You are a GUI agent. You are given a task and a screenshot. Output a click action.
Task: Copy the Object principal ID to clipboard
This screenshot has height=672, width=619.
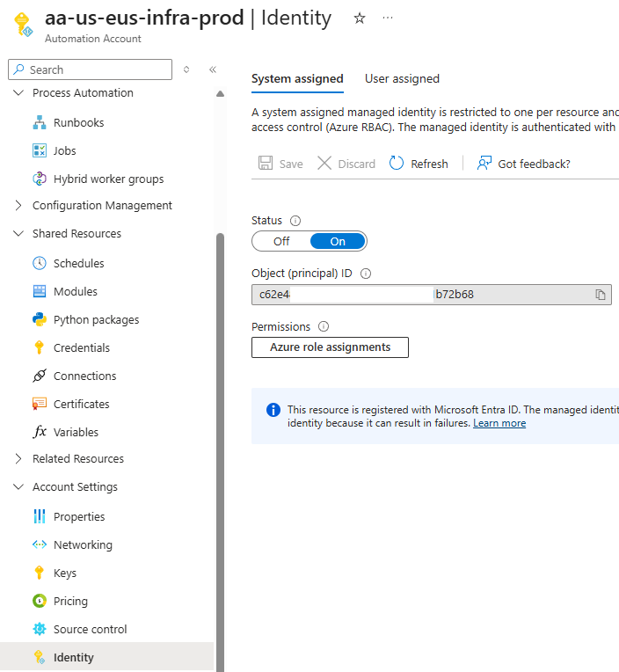[x=601, y=295]
